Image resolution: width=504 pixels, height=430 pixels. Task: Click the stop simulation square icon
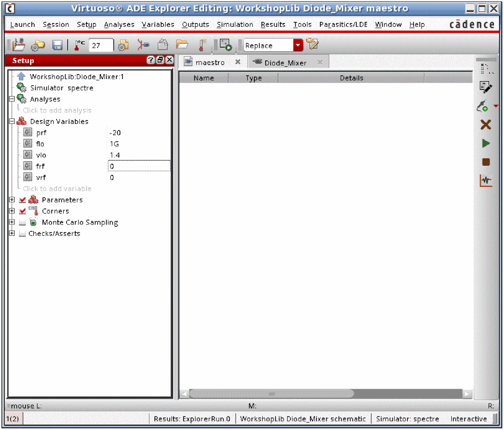tap(486, 162)
